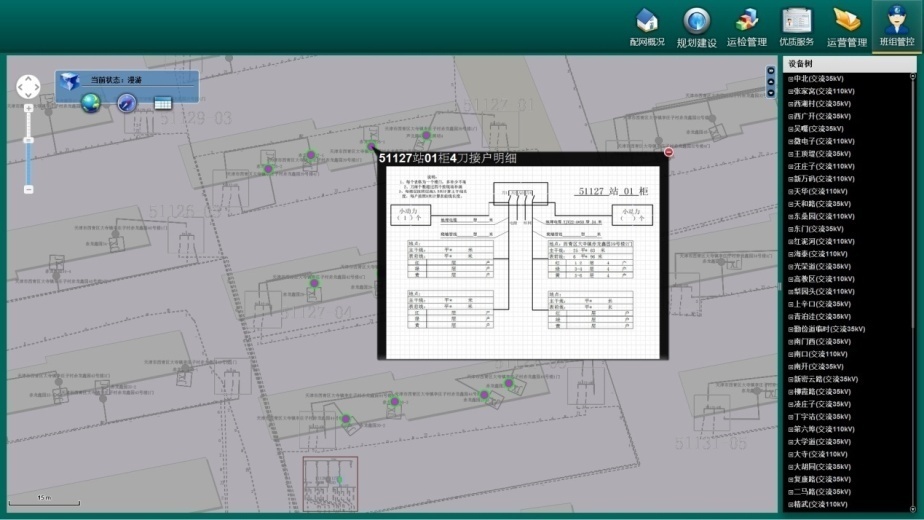Click the map pan navigation control
Viewport: 924px width, 520px height.
click(x=29, y=86)
